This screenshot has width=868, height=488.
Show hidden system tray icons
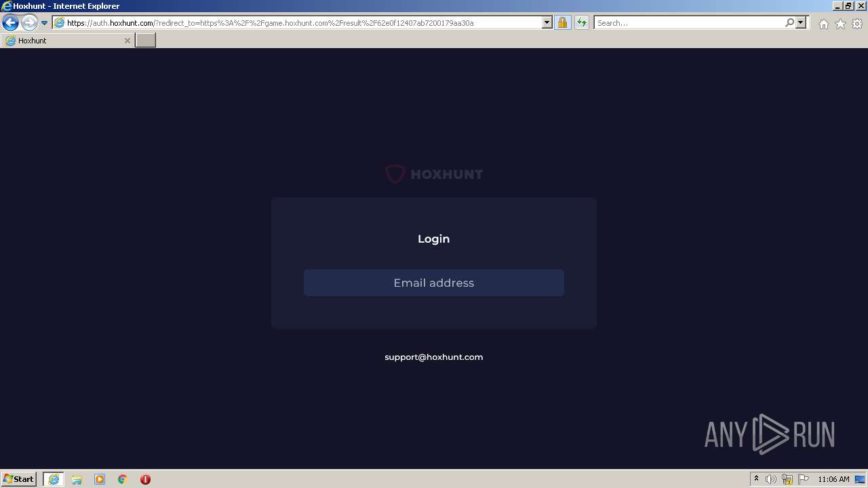click(756, 479)
